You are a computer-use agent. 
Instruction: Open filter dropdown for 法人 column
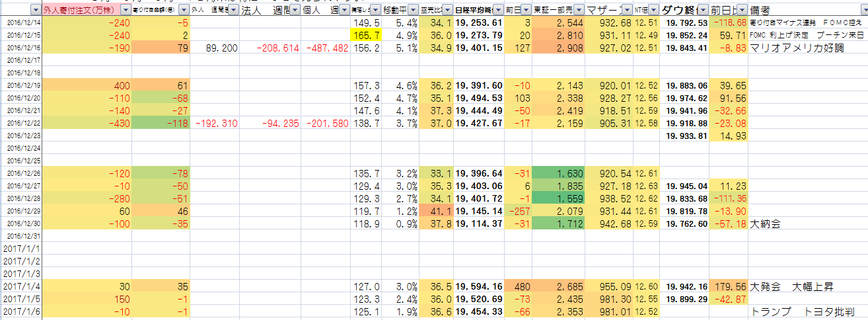[295, 11]
